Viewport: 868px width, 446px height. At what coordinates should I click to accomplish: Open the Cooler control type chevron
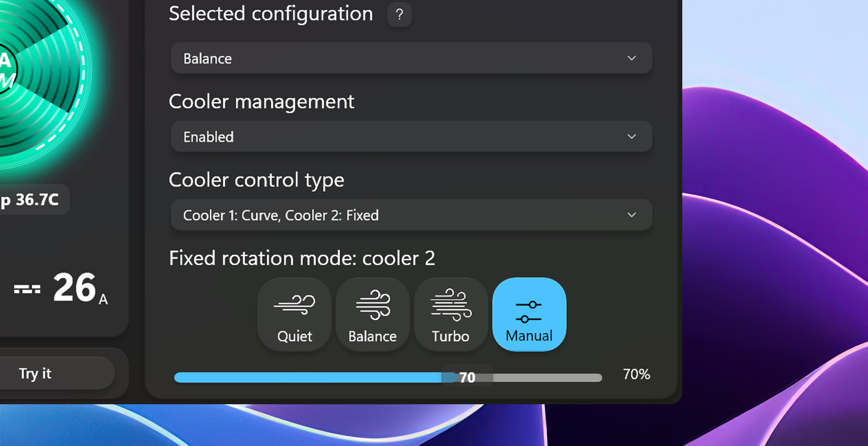(631, 215)
